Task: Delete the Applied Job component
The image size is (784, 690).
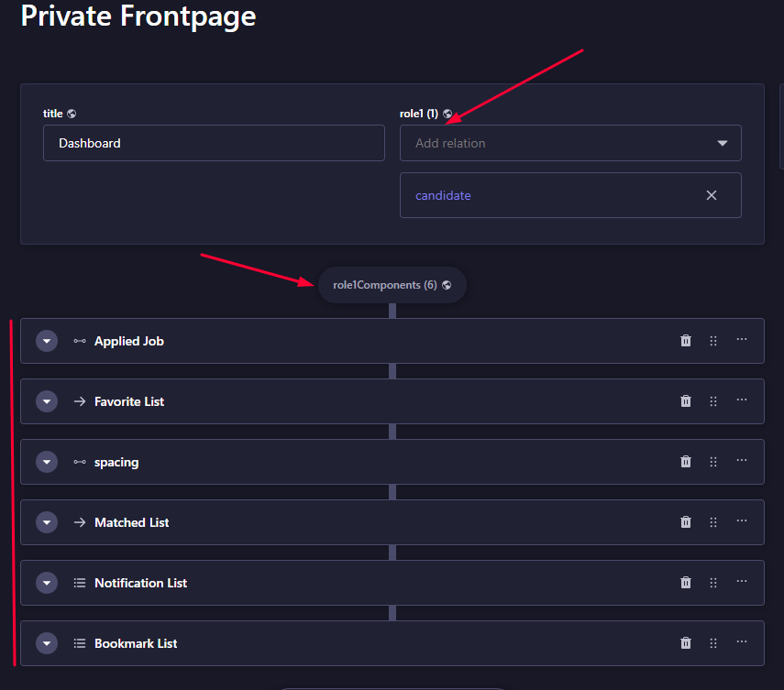Action: [686, 341]
